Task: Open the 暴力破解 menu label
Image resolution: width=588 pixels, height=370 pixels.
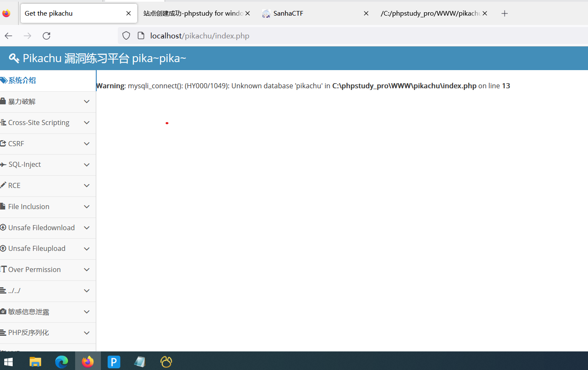Action: [x=22, y=101]
